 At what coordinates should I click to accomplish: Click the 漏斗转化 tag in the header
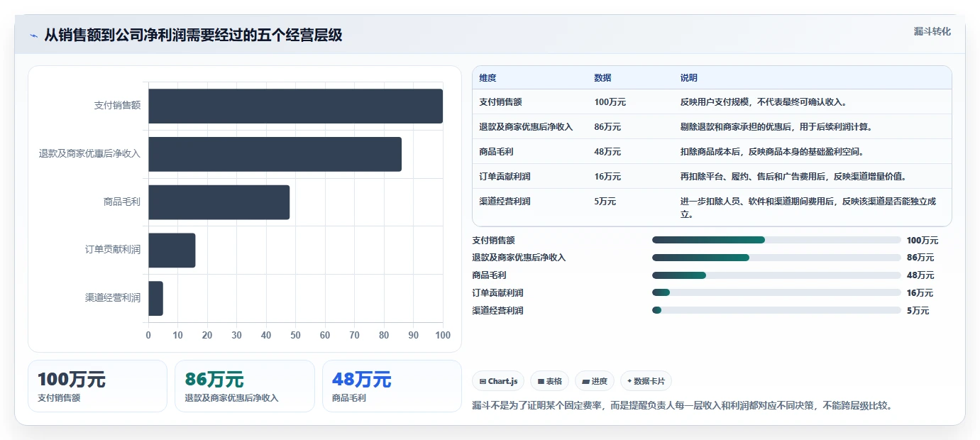tap(932, 31)
